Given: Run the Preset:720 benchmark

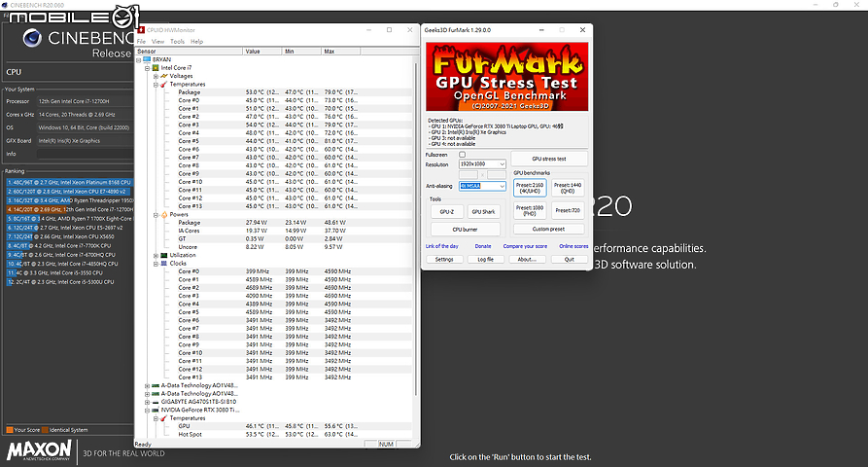Looking at the screenshot, I should pyautogui.click(x=568, y=210).
